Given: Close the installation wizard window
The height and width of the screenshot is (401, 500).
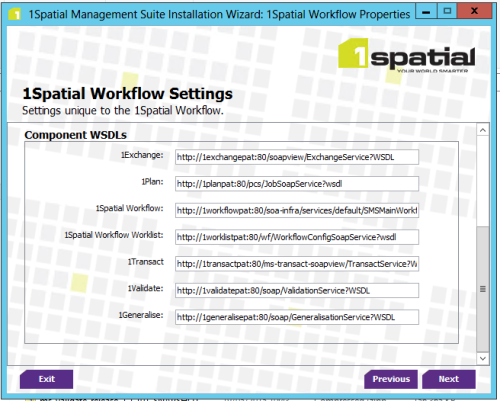Looking at the screenshot, I should coord(474,11).
